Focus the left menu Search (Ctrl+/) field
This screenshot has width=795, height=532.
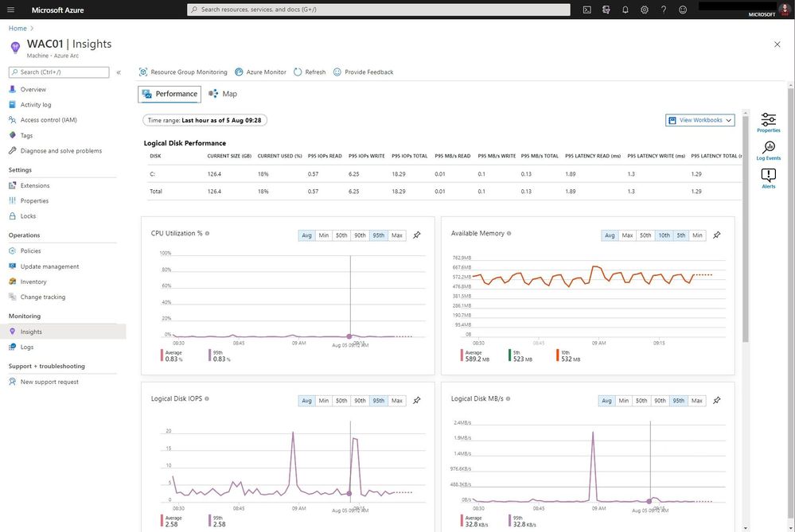pyautogui.click(x=59, y=72)
